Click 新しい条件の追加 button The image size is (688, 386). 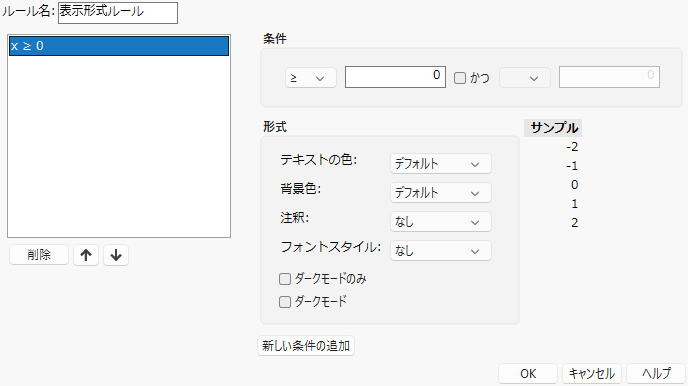(x=306, y=346)
